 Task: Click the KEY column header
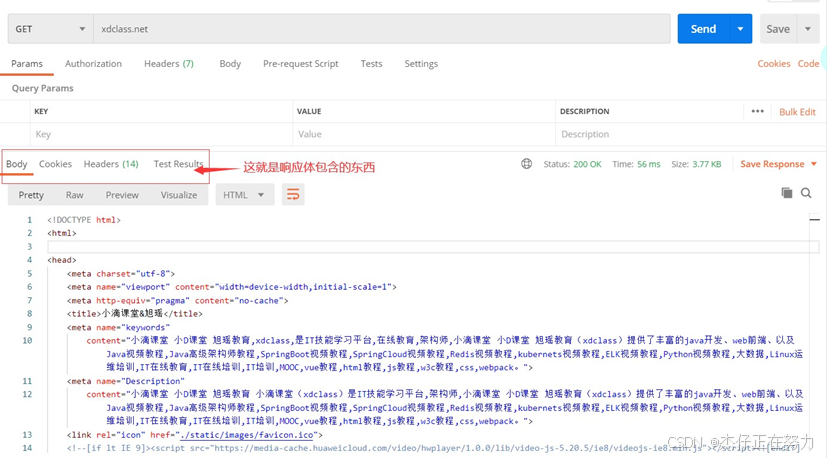click(41, 111)
